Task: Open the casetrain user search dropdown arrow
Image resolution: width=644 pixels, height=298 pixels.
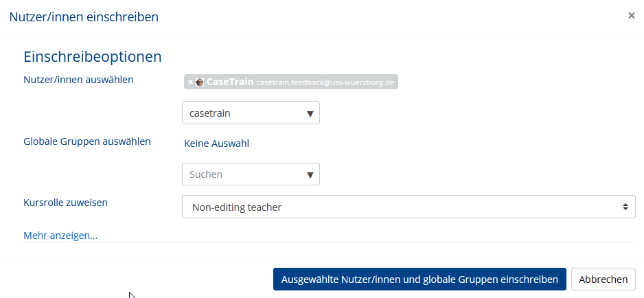Action: [x=310, y=114]
